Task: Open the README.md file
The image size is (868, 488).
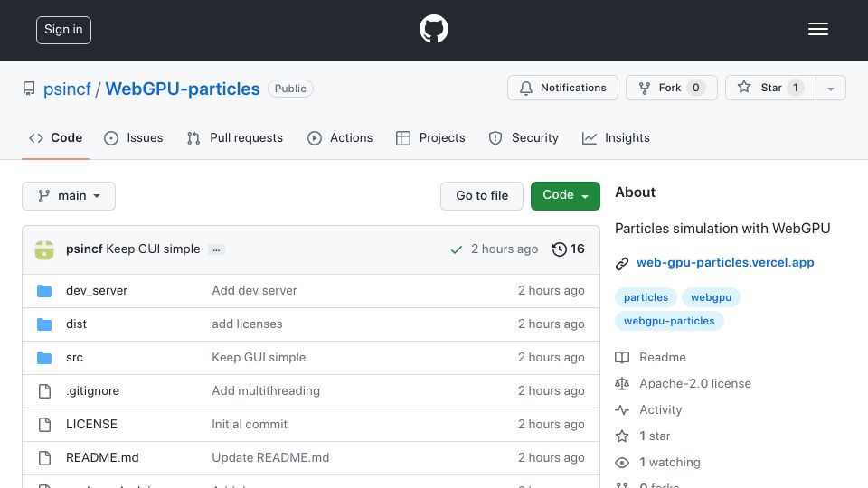Action: [102, 457]
